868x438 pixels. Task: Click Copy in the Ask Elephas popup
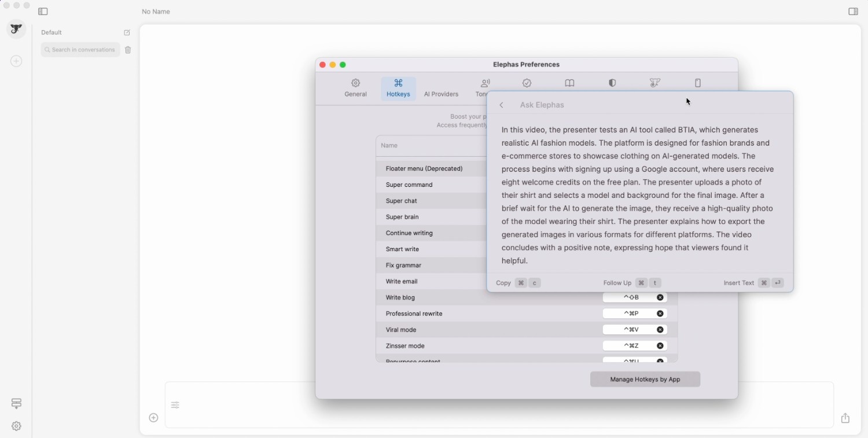tap(503, 283)
